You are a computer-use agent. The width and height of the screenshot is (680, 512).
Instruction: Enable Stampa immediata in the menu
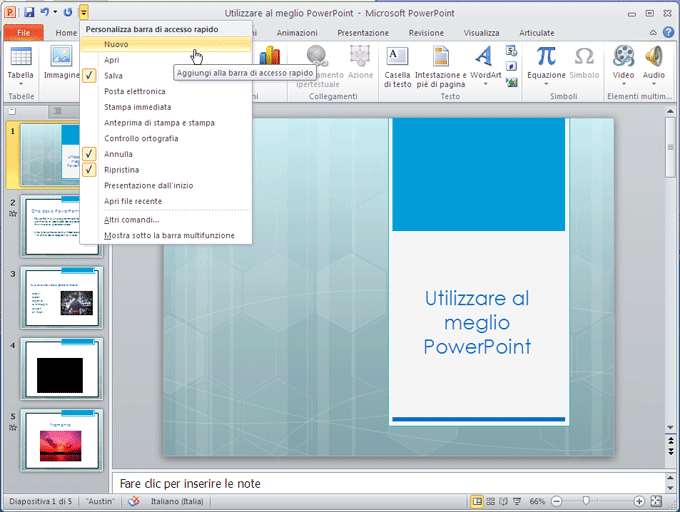165,107
